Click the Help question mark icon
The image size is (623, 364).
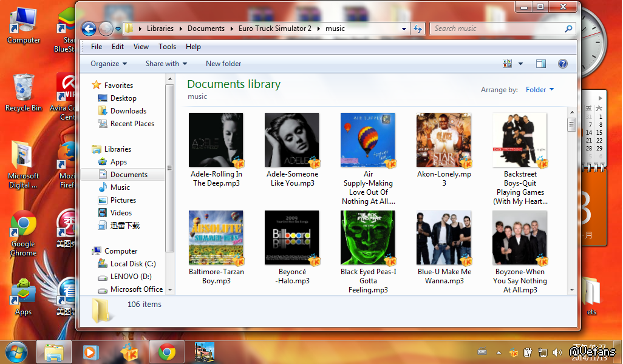(562, 64)
